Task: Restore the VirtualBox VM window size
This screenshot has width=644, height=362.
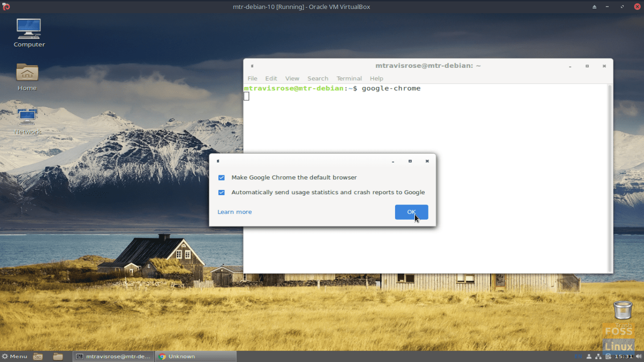Action: click(x=623, y=7)
